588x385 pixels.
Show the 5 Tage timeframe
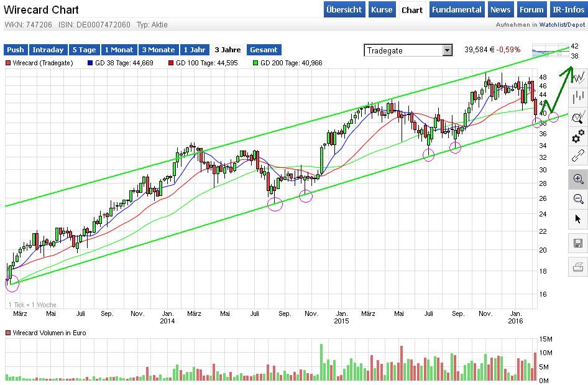[x=84, y=50]
